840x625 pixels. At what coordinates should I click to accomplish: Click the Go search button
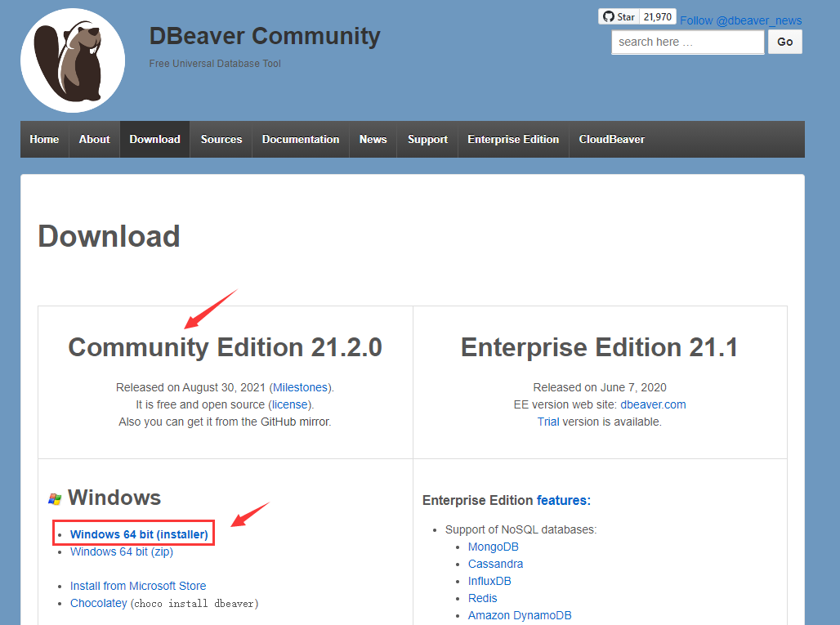(784, 42)
